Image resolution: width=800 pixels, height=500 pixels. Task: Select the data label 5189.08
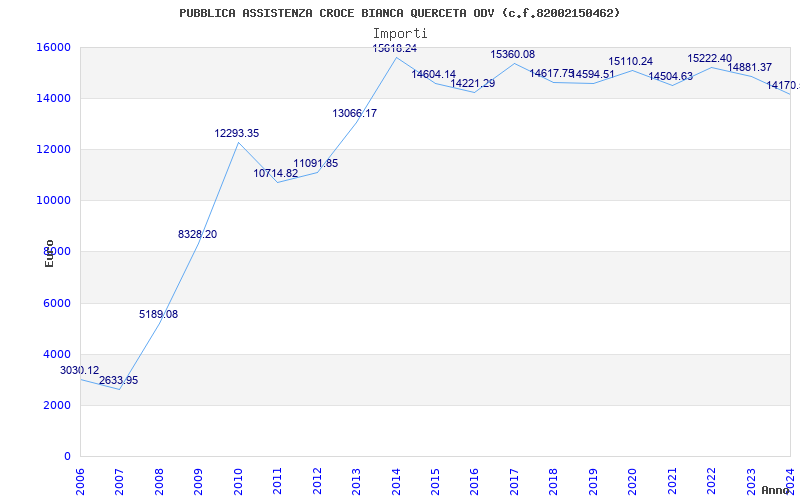click(x=158, y=314)
